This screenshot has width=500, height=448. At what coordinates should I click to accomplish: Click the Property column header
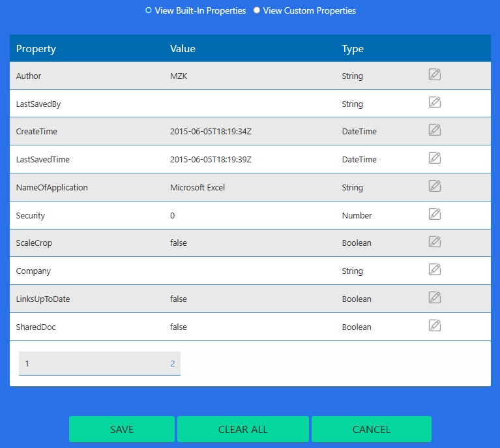[36, 49]
